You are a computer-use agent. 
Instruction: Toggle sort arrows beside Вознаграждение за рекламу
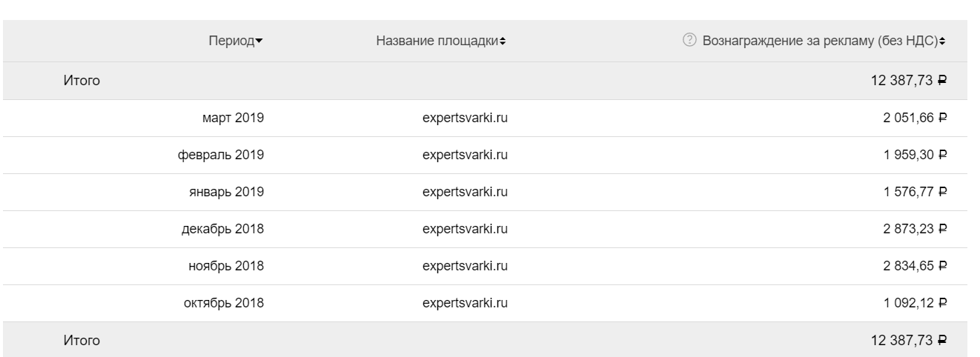click(942, 41)
